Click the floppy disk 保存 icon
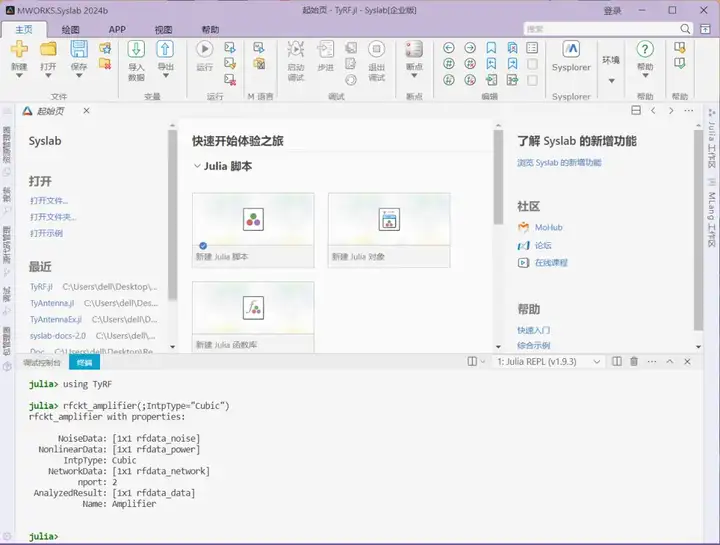The height and width of the screenshot is (545, 720). pos(79,49)
